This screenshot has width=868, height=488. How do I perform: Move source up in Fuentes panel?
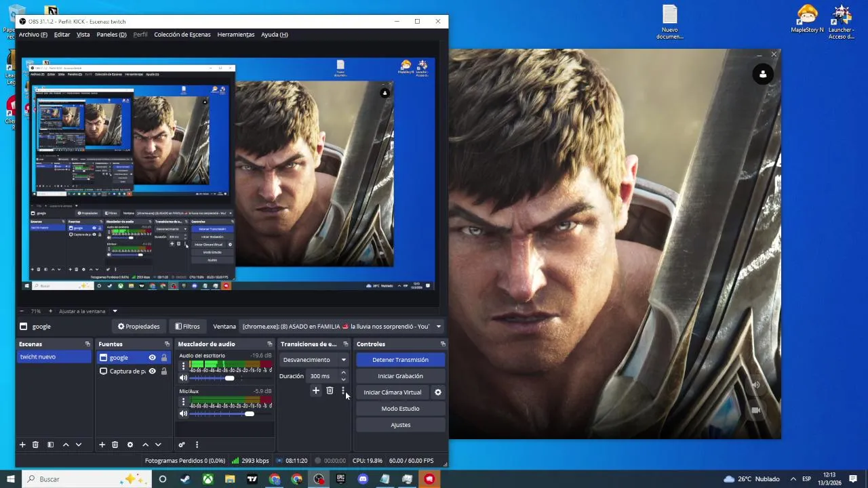pyautogui.click(x=145, y=445)
